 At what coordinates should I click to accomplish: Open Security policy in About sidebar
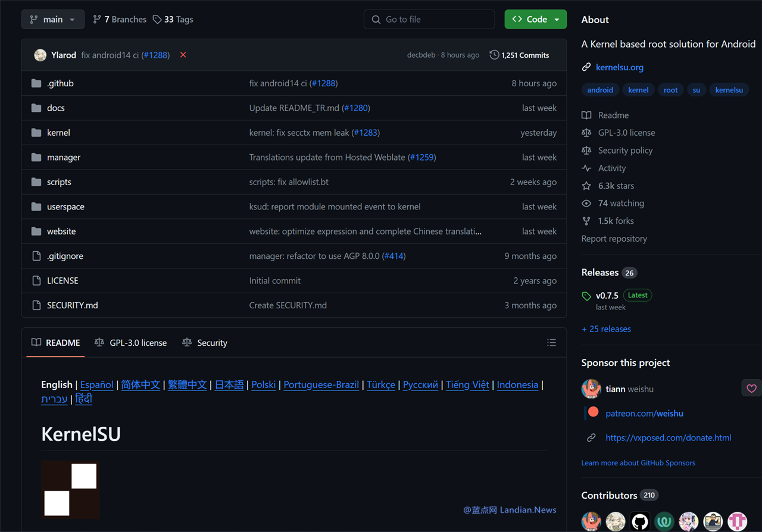617,151
